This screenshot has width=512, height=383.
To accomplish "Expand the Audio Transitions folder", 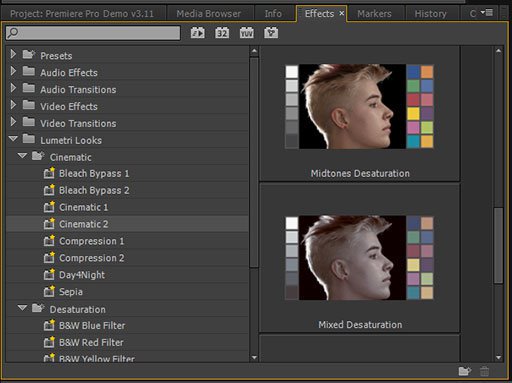I will (13, 88).
